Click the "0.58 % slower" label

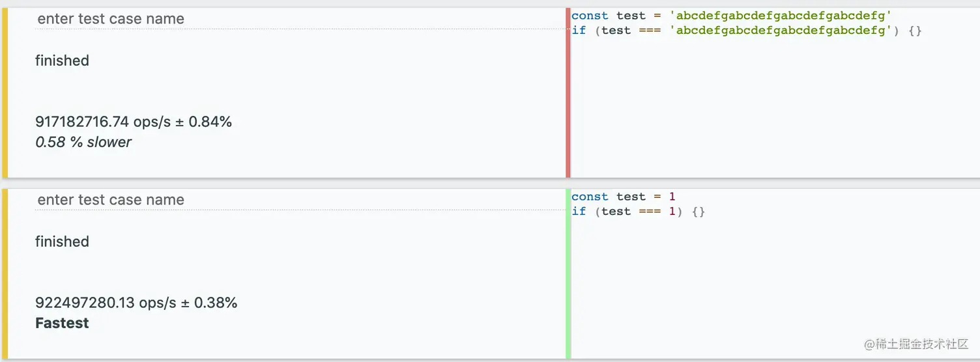tap(83, 142)
